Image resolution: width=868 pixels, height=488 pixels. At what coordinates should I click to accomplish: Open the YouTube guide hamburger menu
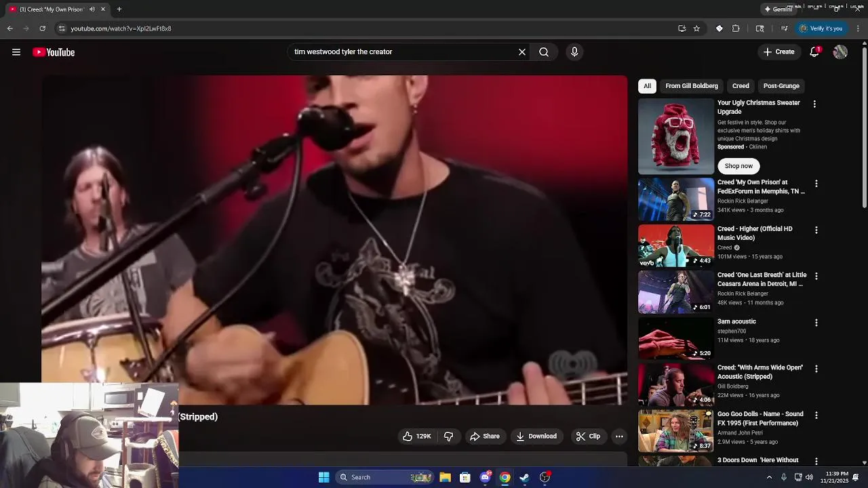pyautogui.click(x=16, y=52)
